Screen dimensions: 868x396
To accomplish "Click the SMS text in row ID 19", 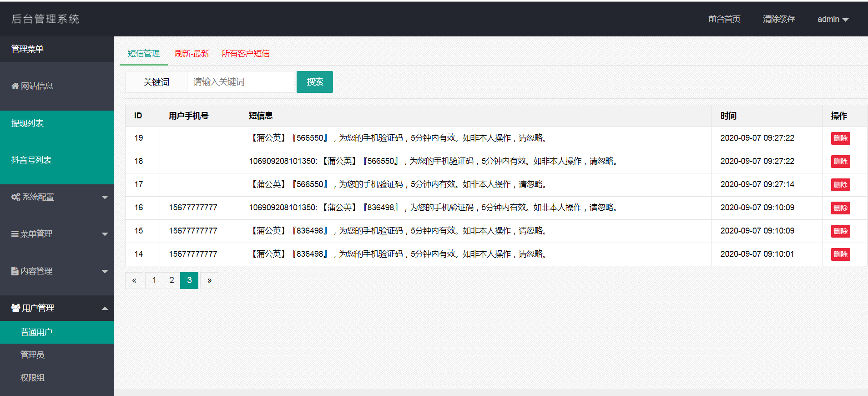I will click(399, 138).
